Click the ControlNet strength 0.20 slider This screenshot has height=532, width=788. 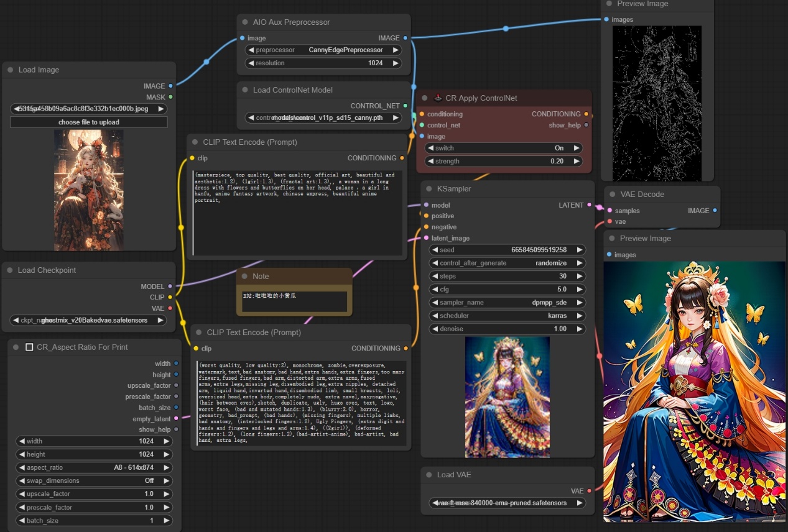[504, 162]
